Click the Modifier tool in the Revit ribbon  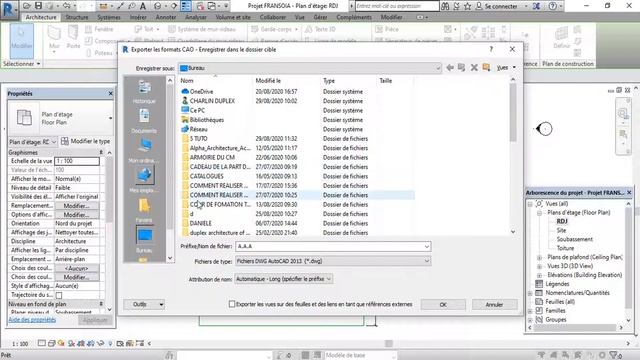tap(22, 41)
